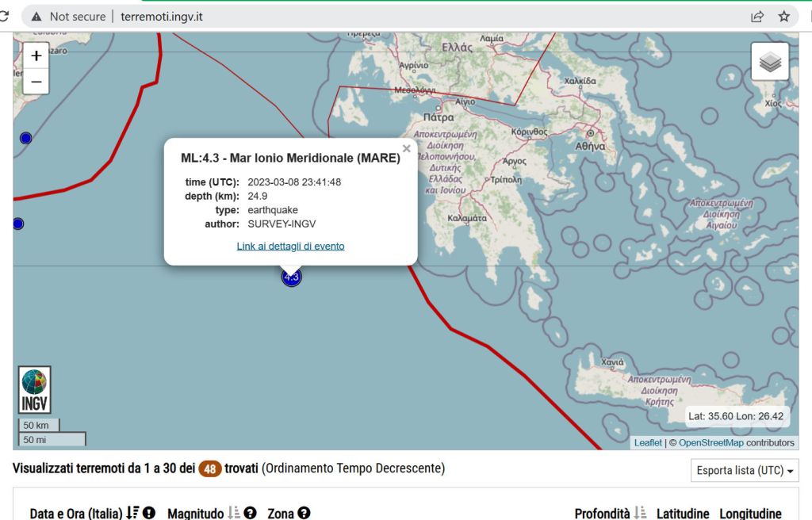
Task: Click the Not secure warning indicator
Action: coord(68,16)
